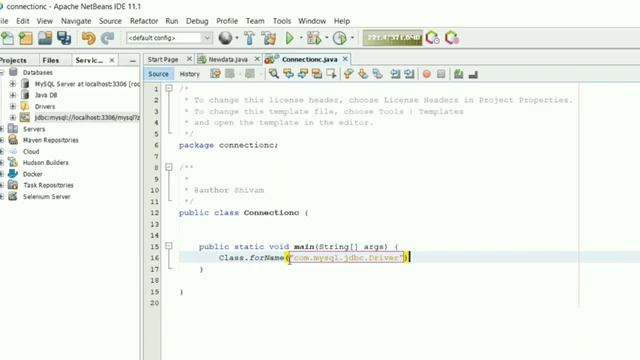Open the Source menu
640x360 pixels.
pos(110,21)
